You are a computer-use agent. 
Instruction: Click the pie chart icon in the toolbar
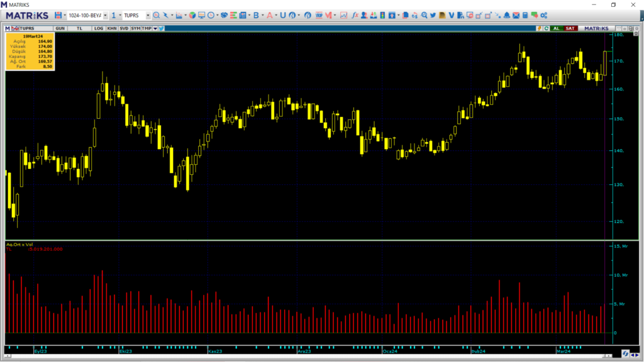(x=192, y=15)
